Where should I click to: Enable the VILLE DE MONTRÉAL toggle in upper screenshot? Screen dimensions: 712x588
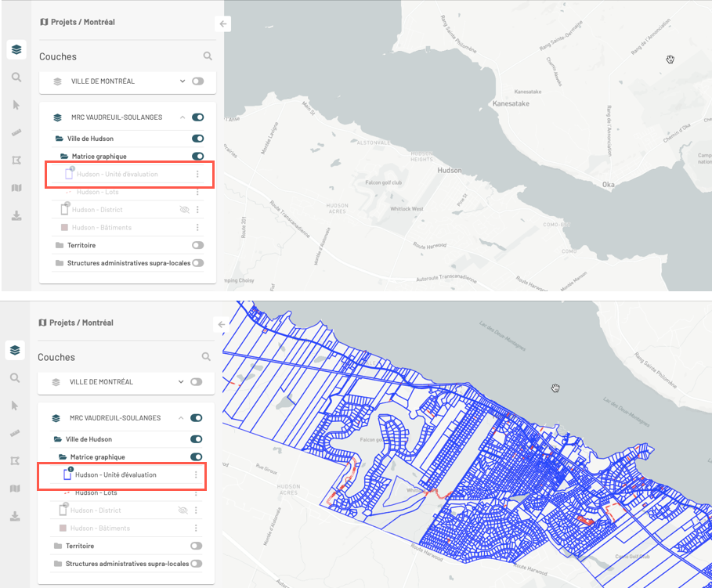[x=197, y=81]
